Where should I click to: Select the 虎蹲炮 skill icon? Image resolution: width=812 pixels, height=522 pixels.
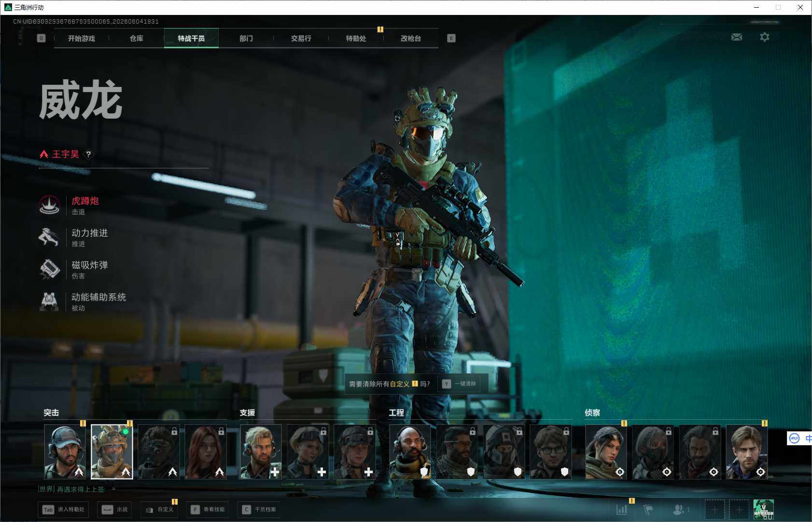49,205
